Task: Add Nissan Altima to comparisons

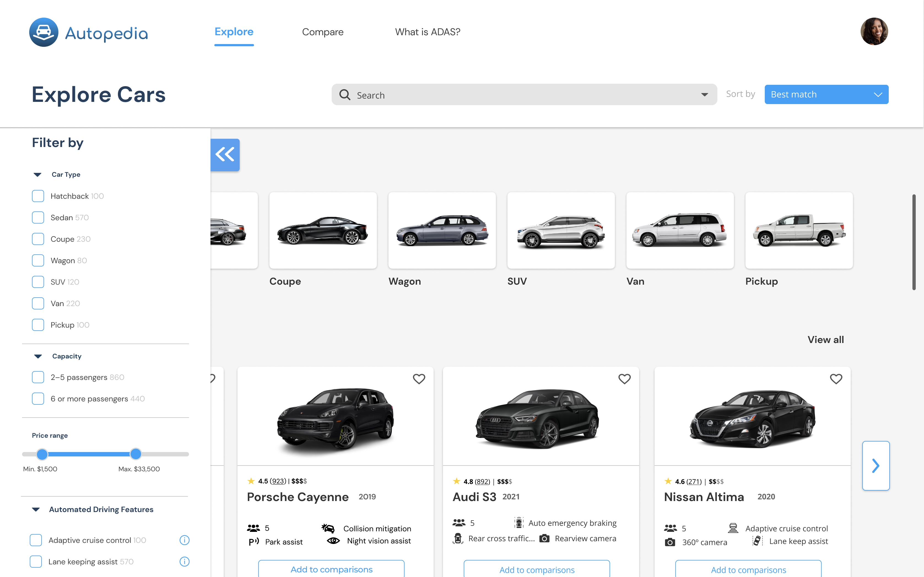Action: 748,569
